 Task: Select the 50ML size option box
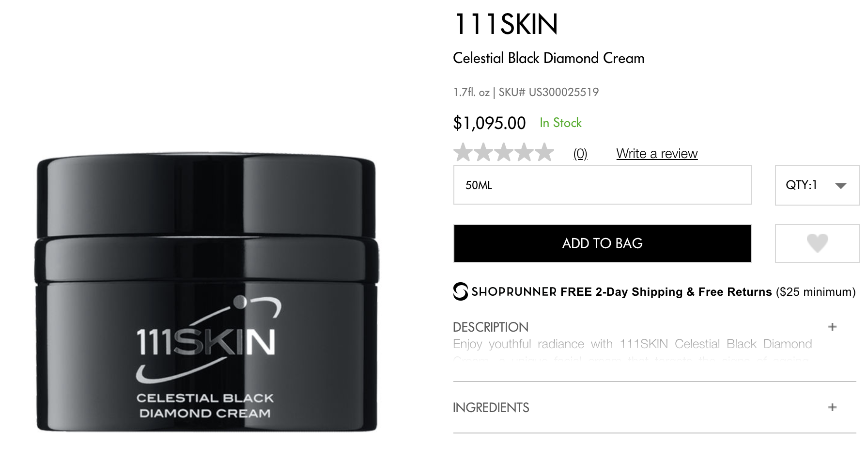[x=602, y=185]
